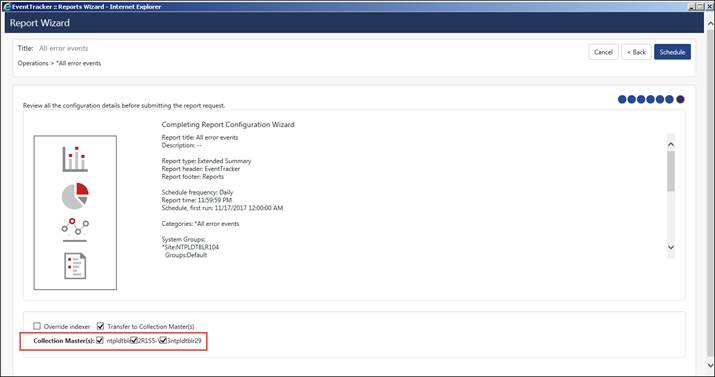Click the first wizard progress dot
This screenshot has width=715, height=377.
[622, 99]
